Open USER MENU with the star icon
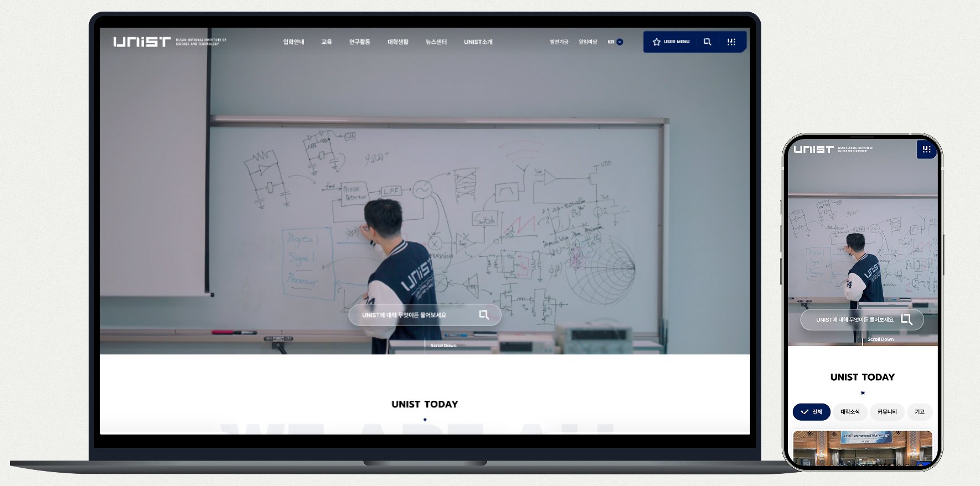 (671, 42)
